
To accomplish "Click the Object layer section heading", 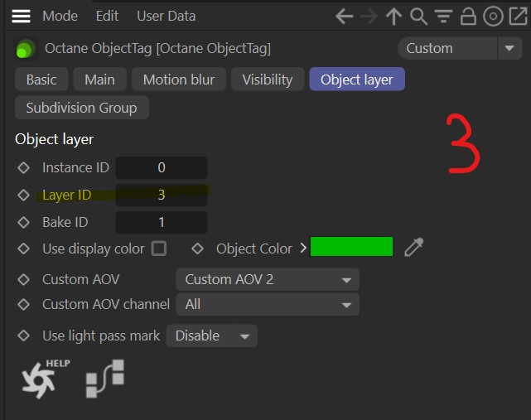I will click(55, 139).
